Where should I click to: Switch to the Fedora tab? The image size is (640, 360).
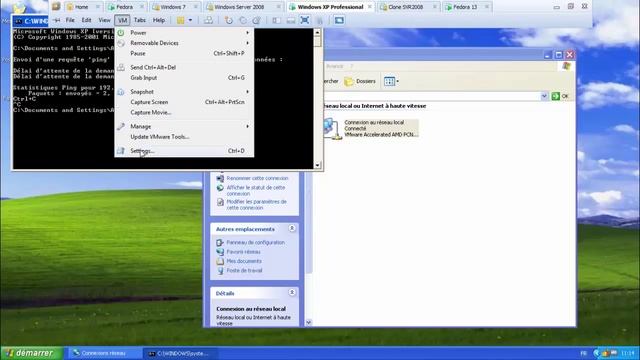pyautogui.click(x=125, y=7)
